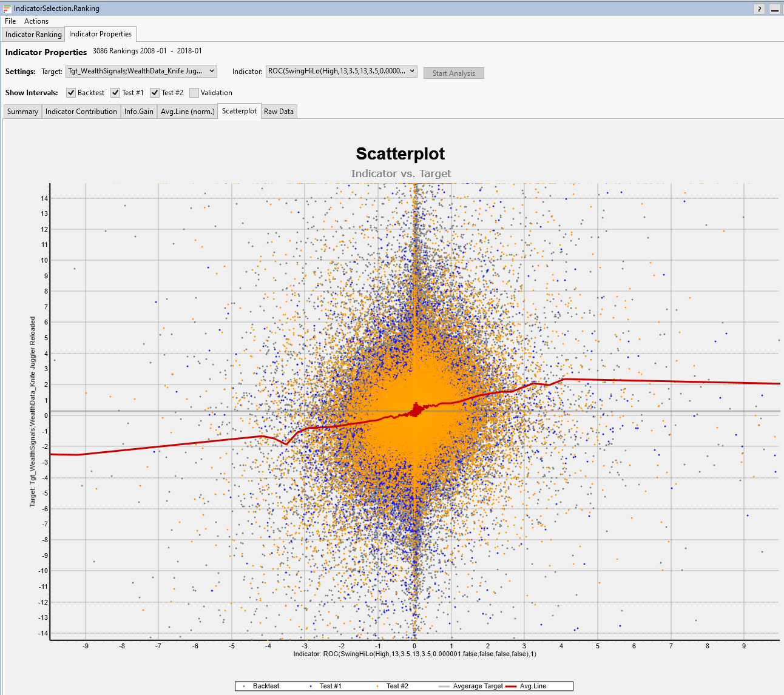Click the red Avg.Line legend entry
Image resolution: width=784 pixels, height=695 pixels.
pos(511,686)
